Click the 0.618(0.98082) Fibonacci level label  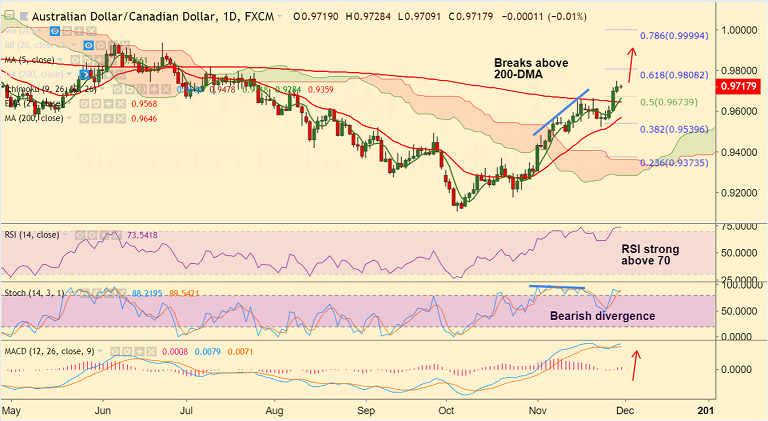click(x=674, y=75)
